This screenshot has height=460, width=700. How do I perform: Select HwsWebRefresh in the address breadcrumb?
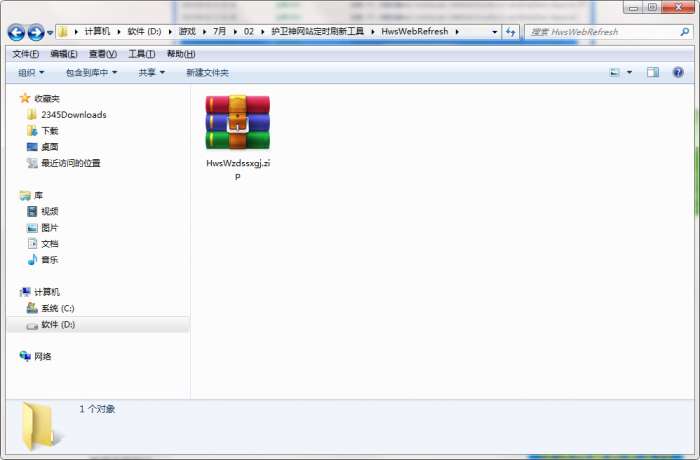point(414,31)
